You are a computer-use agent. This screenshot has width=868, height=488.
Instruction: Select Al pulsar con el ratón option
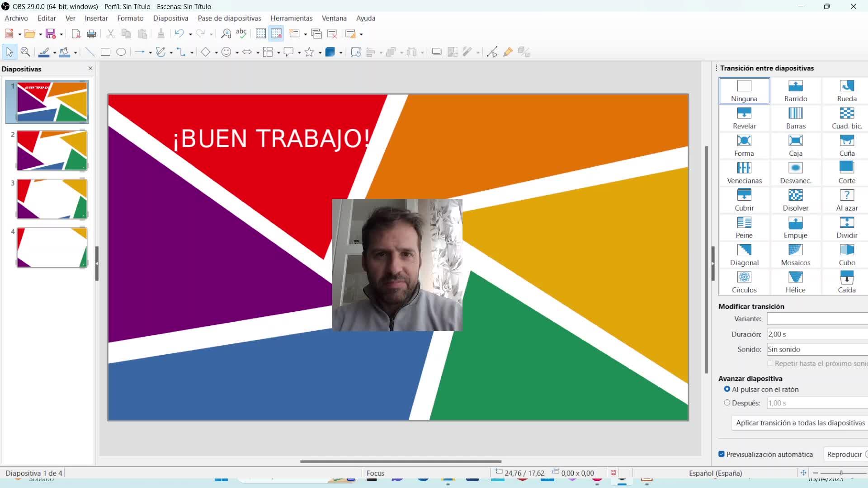coord(727,389)
